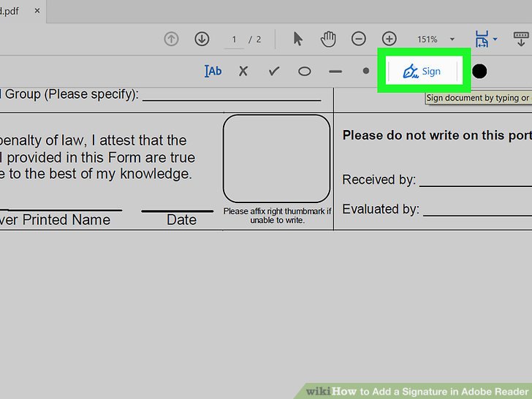This screenshot has width=532, height=399.
Task: Activate the Hand pan tool
Action: coord(328,39)
